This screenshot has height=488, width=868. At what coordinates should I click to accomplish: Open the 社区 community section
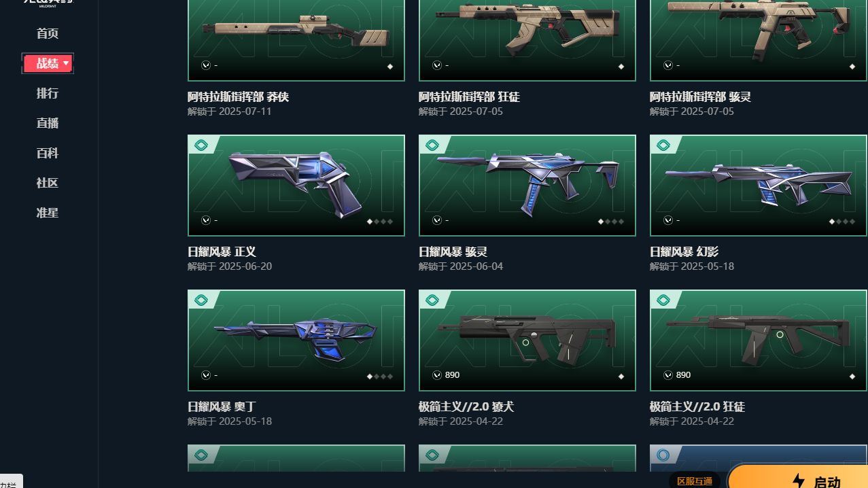click(48, 183)
